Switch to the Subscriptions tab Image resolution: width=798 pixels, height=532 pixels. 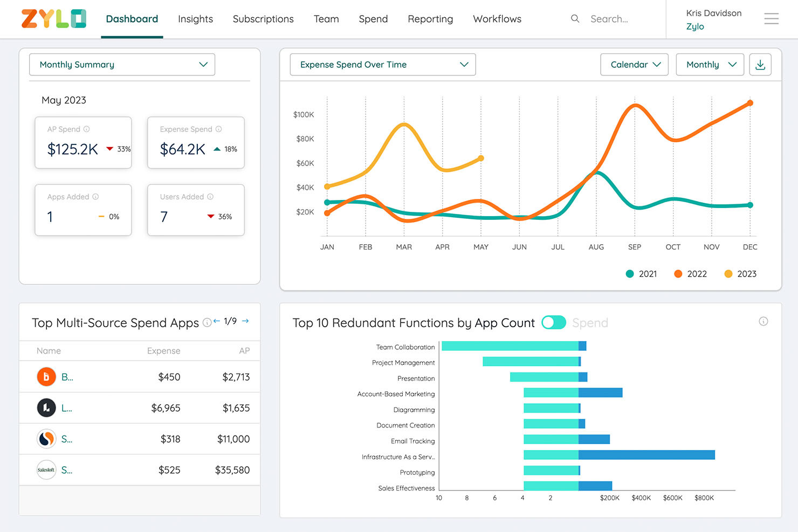click(x=263, y=19)
